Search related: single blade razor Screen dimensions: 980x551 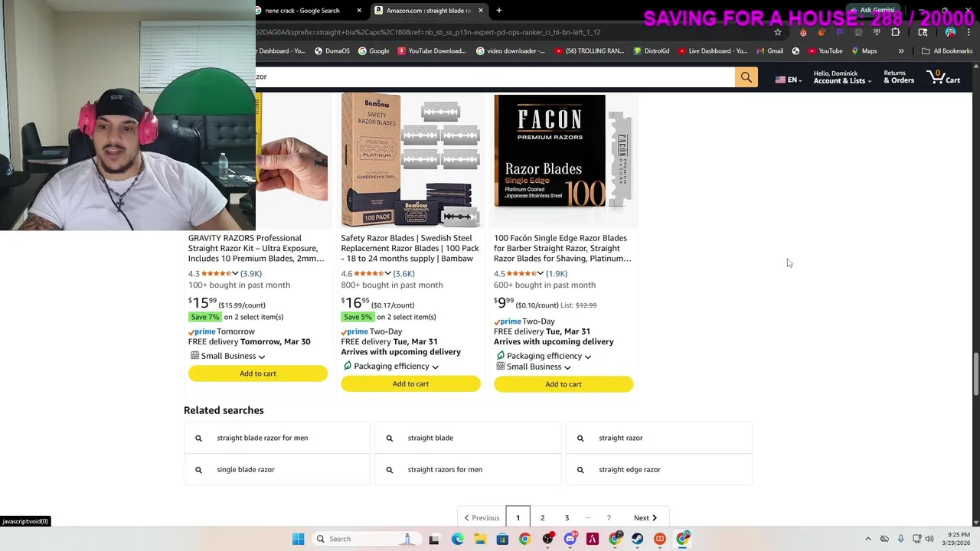click(x=277, y=470)
